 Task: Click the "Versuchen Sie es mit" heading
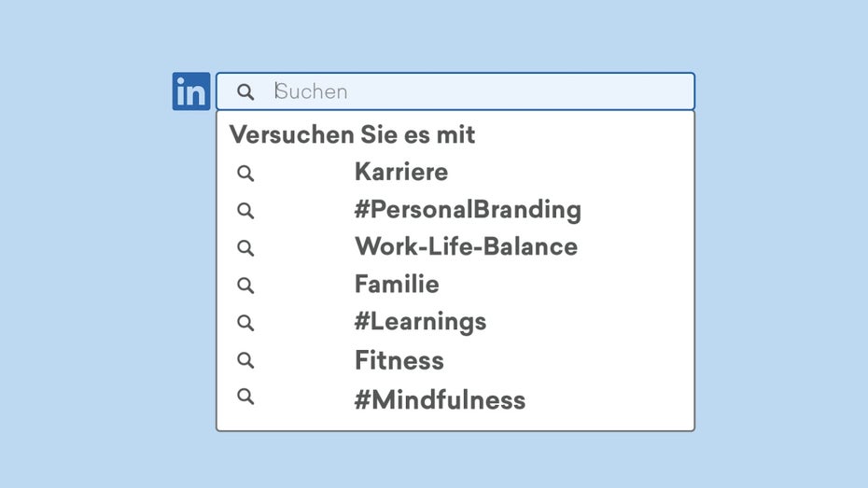tap(353, 134)
